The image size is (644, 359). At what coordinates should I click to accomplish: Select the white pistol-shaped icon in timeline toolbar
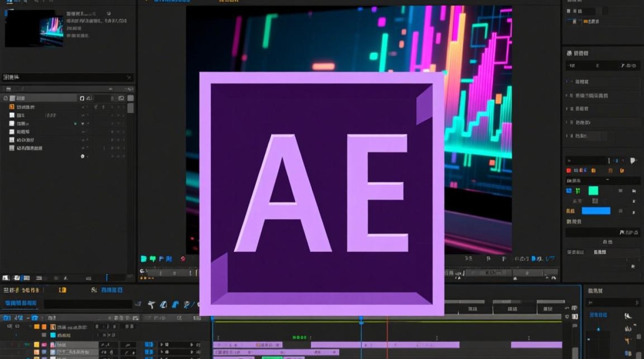(x=151, y=304)
